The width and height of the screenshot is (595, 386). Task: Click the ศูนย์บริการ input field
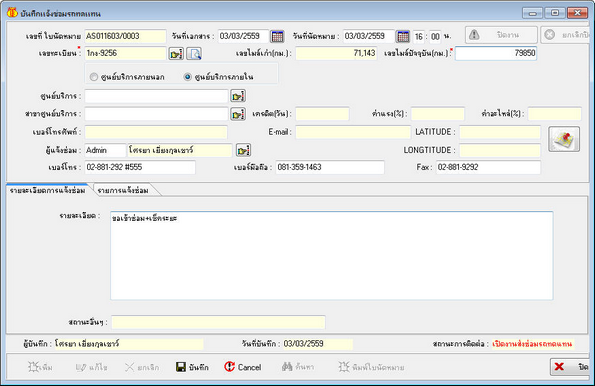(156, 96)
